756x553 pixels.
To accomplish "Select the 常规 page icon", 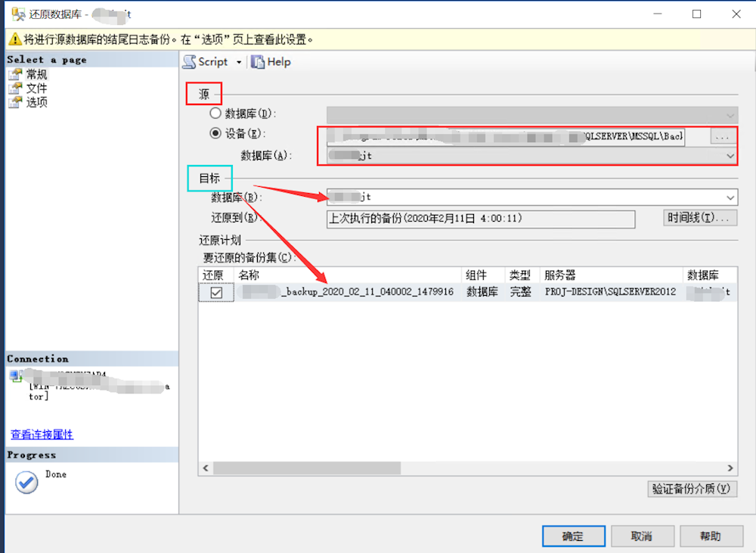I will coord(16,74).
